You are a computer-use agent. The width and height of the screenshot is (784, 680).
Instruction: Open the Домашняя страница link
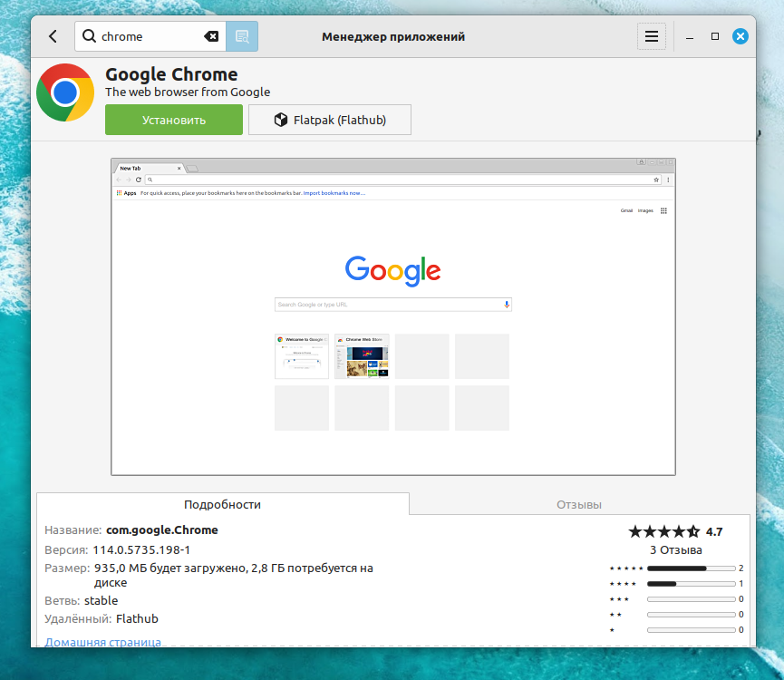(103, 642)
